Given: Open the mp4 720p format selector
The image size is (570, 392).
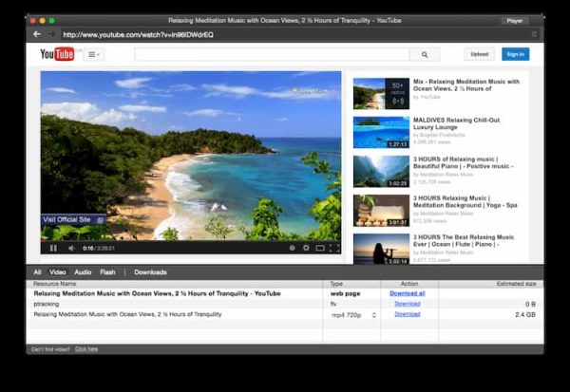Looking at the screenshot, I should coord(353,315).
